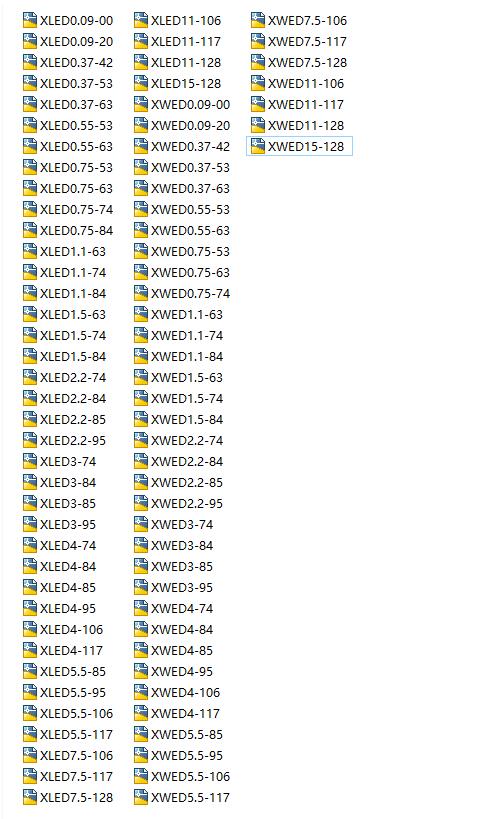The height and width of the screenshot is (819, 500).
Task: Select the XWED7.5-106 file icon
Action: point(258,20)
